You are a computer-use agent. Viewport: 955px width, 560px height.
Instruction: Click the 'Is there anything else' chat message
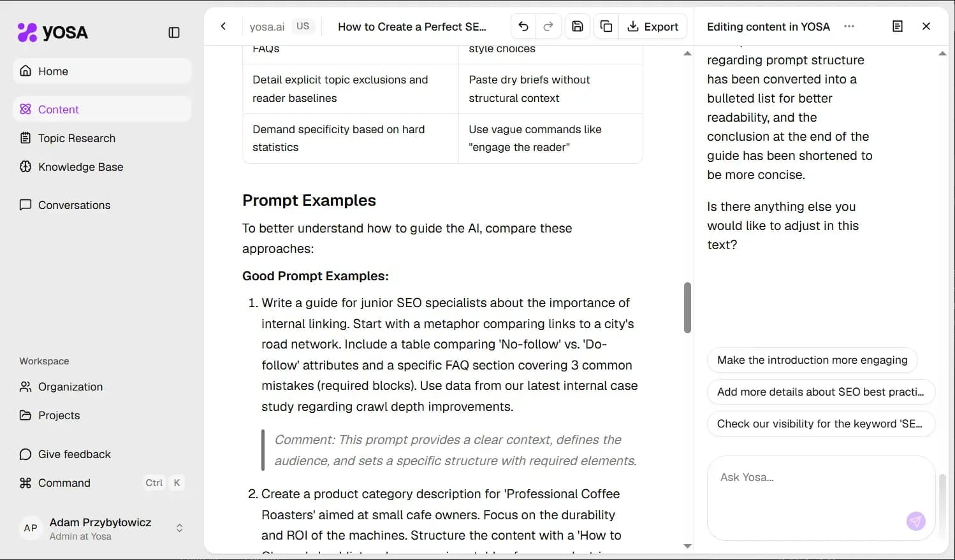coord(783,226)
